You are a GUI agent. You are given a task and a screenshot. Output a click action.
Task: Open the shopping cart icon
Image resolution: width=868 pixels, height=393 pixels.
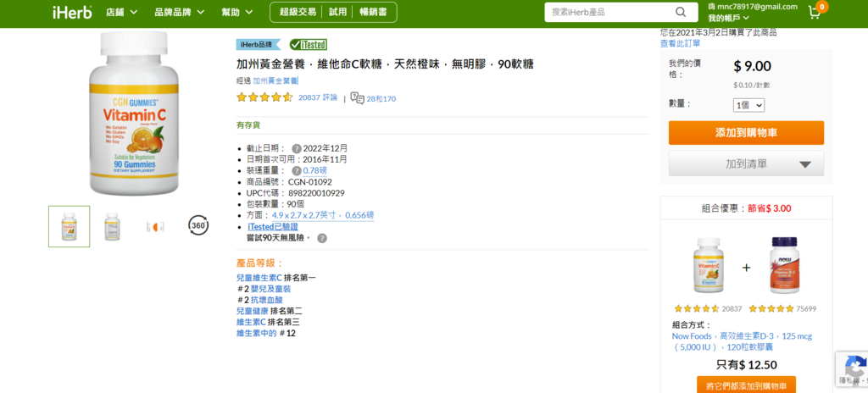pos(815,13)
